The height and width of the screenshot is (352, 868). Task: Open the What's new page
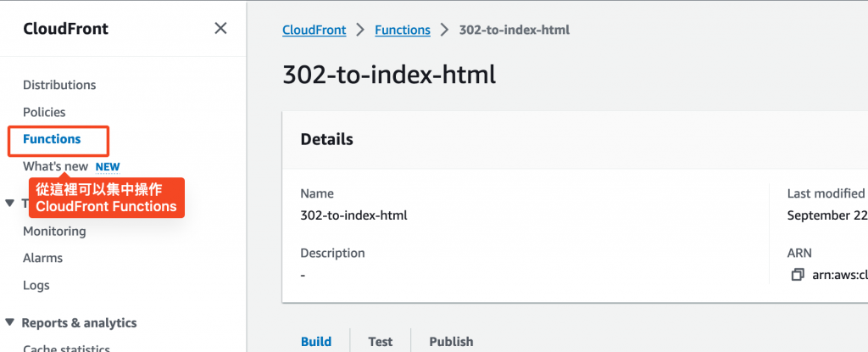tap(55, 166)
